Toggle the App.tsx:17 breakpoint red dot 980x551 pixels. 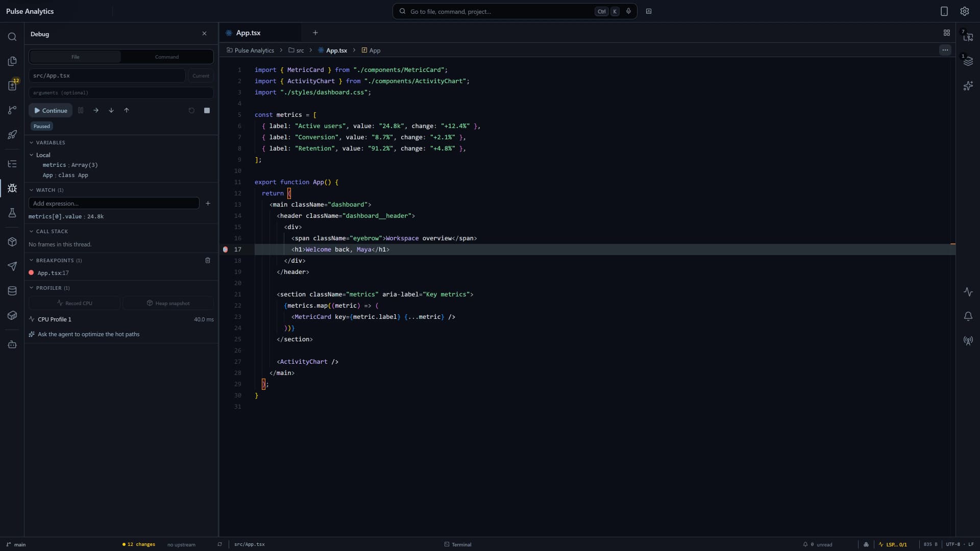31,273
